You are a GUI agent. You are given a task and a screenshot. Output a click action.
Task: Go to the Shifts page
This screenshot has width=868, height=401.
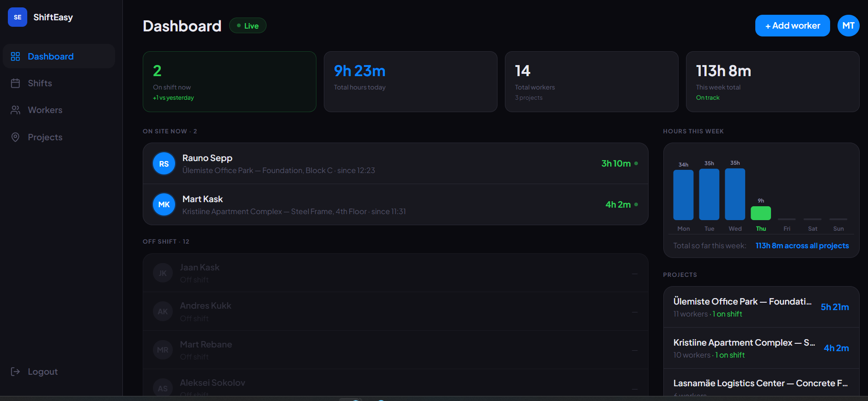tap(59, 83)
